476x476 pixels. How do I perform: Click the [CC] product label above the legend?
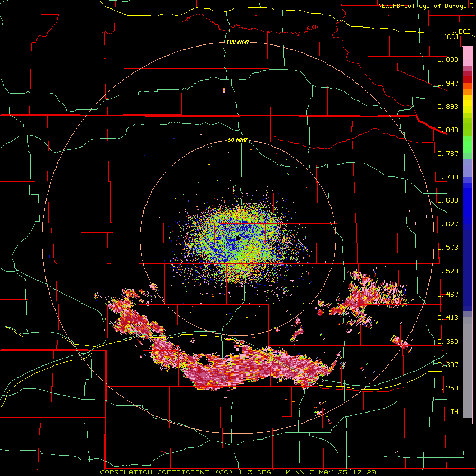tap(452, 36)
